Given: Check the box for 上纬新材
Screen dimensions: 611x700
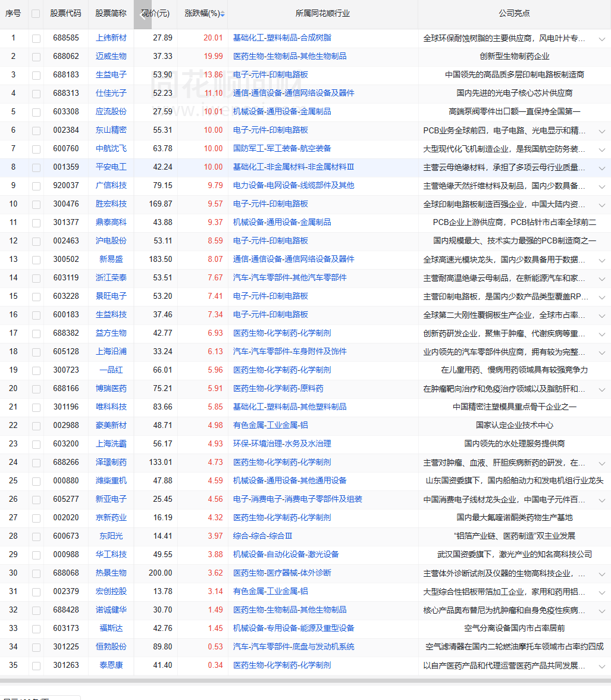Looking at the screenshot, I should tap(36, 38).
